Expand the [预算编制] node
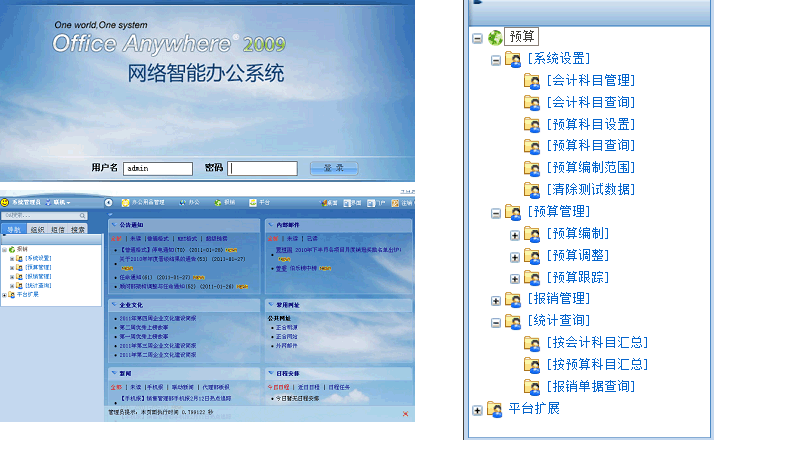 (515, 235)
